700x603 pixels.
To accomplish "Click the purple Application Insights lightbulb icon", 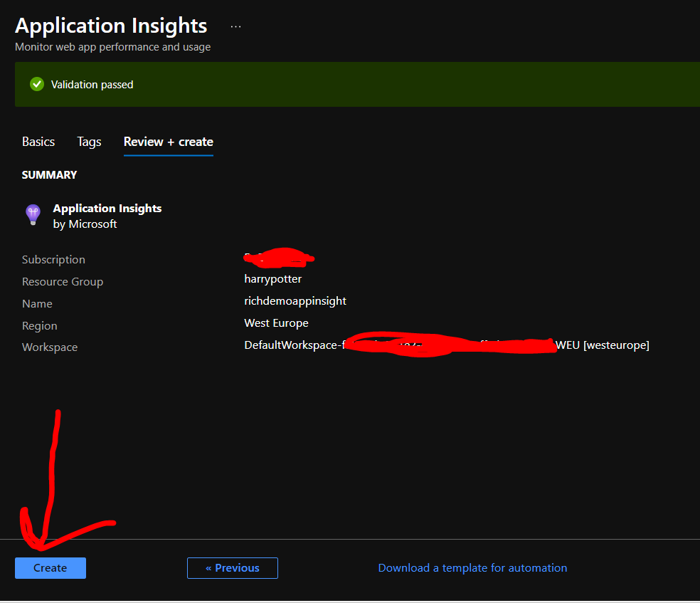I will point(33,215).
